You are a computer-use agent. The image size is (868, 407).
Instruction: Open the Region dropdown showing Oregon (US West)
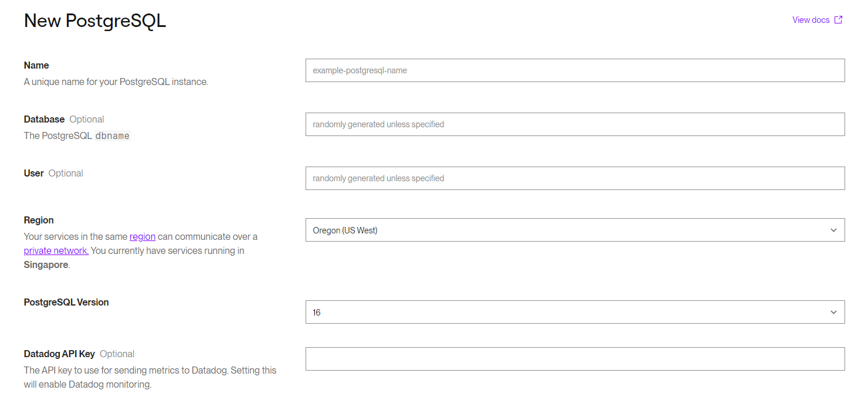(563, 230)
